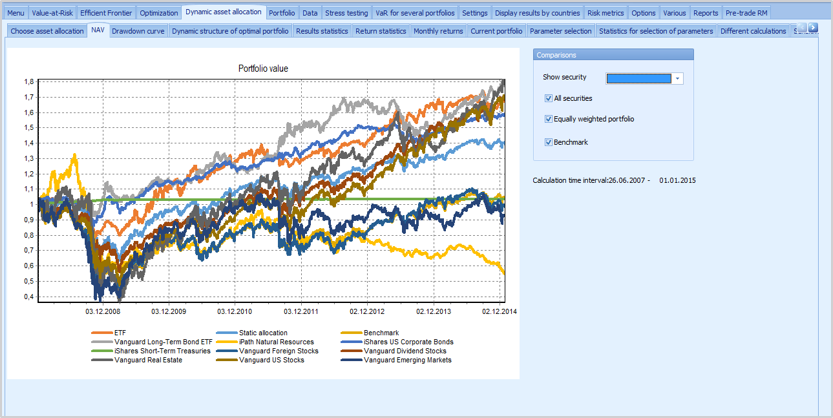Screen dimensions: 833x418
Task: Open the Show security dropdown arrow
Action: pyautogui.click(x=677, y=79)
